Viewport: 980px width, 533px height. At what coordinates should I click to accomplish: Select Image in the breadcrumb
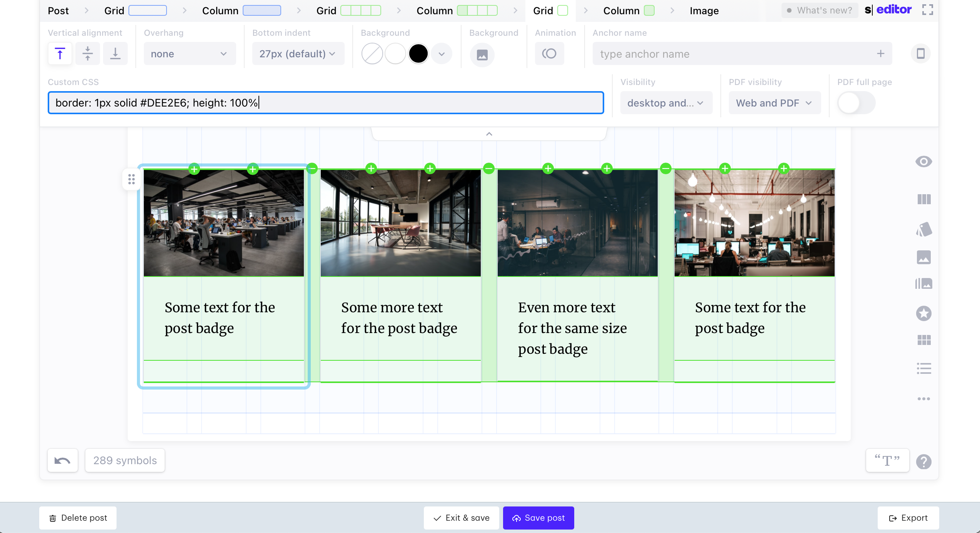click(x=704, y=11)
